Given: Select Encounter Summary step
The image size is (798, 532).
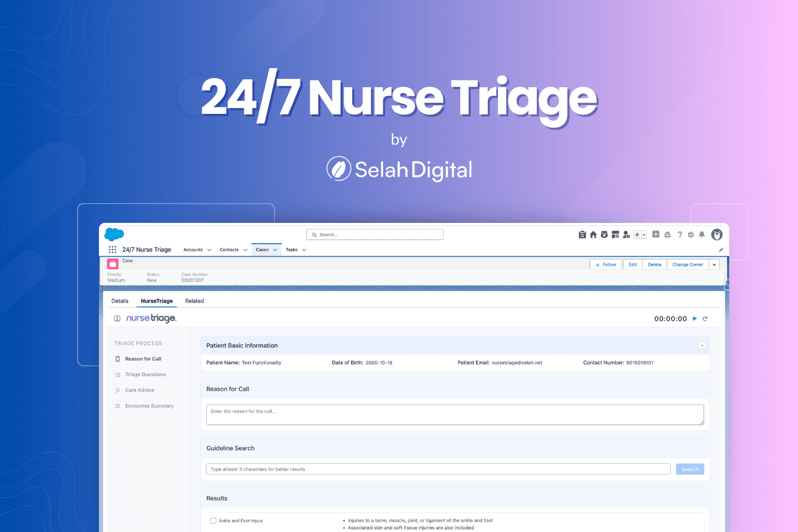Looking at the screenshot, I should [x=149, y=406].
